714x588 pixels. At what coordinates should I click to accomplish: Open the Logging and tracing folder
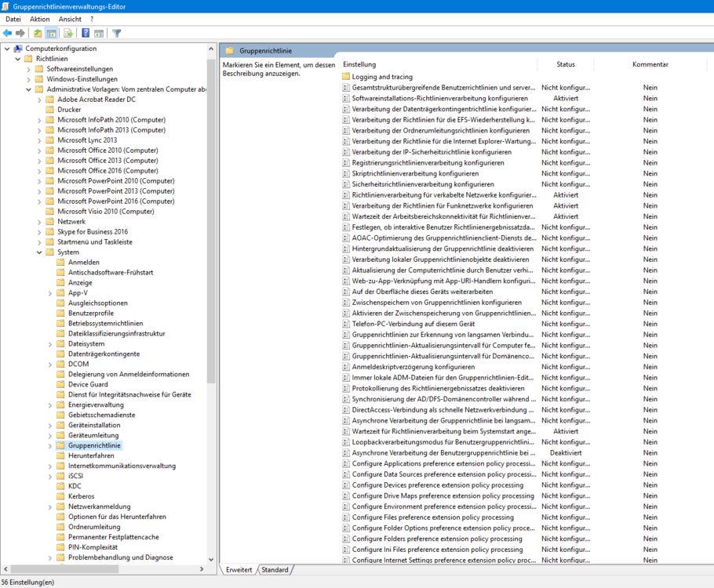[x=381, y=77]
